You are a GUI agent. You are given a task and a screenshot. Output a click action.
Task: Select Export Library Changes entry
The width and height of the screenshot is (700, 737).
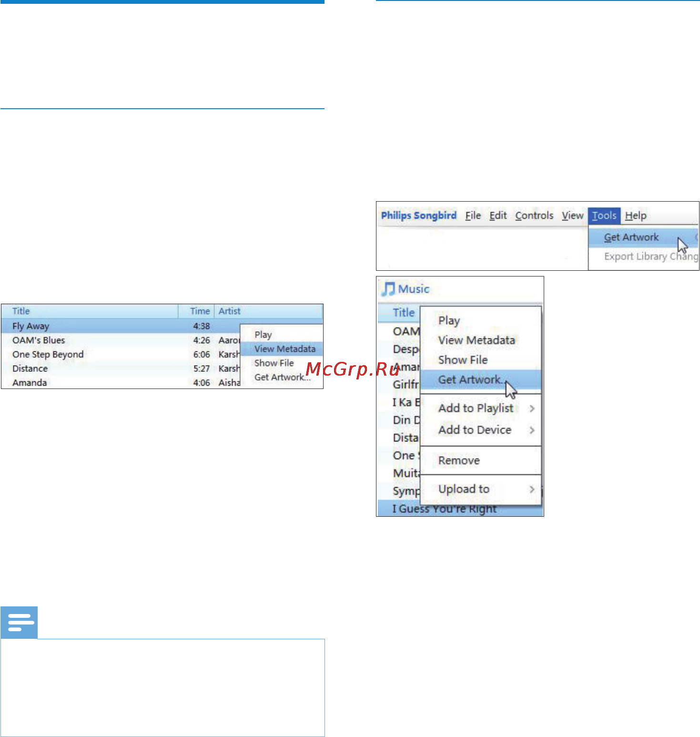click(x=651, y=256)
